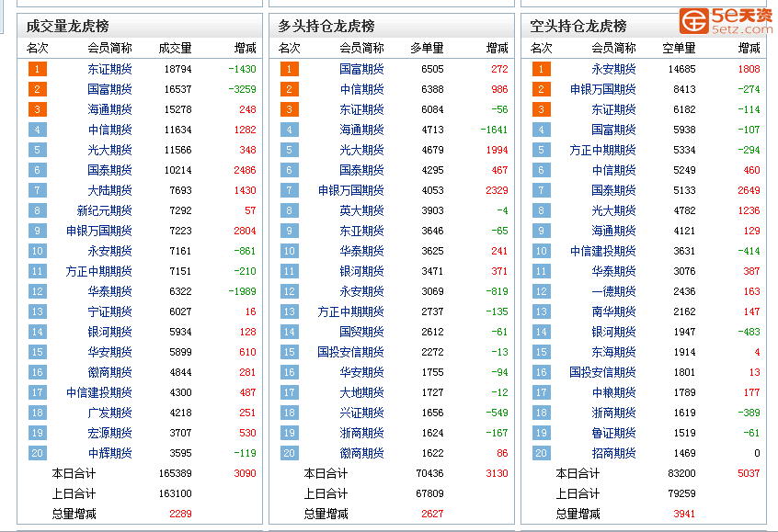Image resolution: width=778 pixels, height=532 pixels.
Task: Open 新纪元期货 member link
Action: point(104,210)
